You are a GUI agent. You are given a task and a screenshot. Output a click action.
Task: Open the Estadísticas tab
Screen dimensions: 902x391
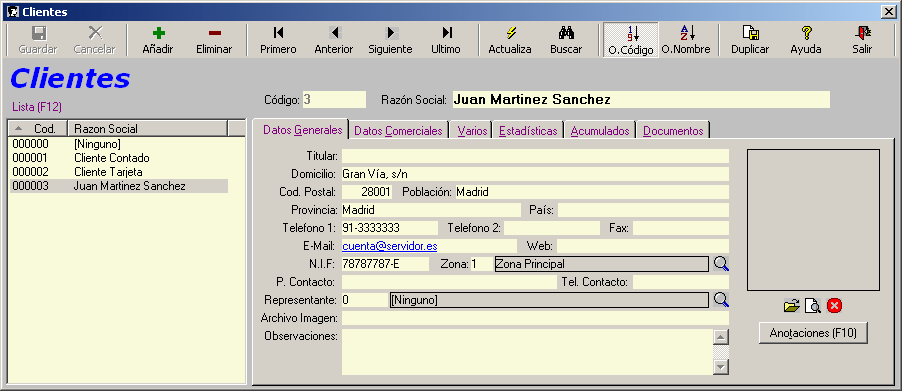(x=528, y=131)
